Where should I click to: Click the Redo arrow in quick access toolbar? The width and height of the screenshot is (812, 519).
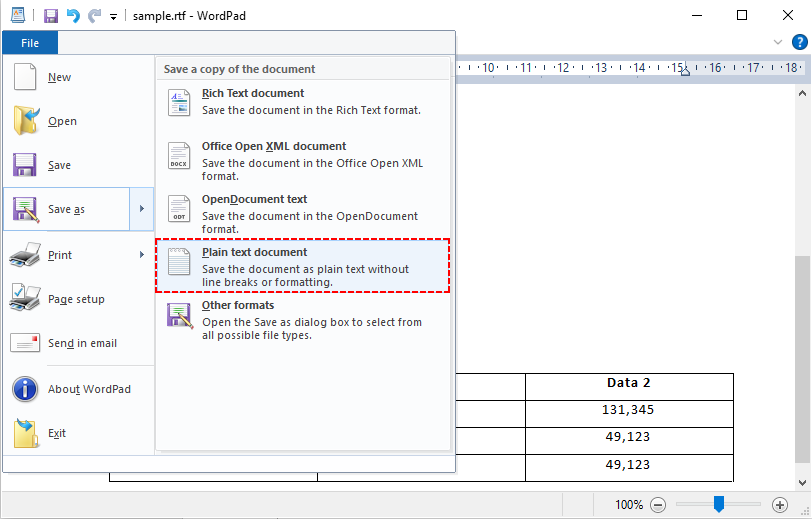click(94, 16)
